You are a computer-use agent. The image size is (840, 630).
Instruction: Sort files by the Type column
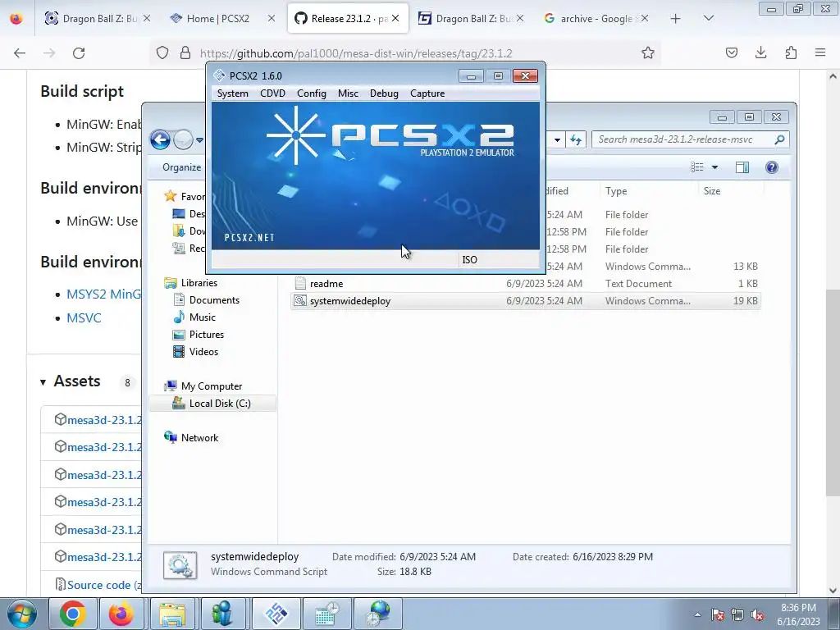649,190
